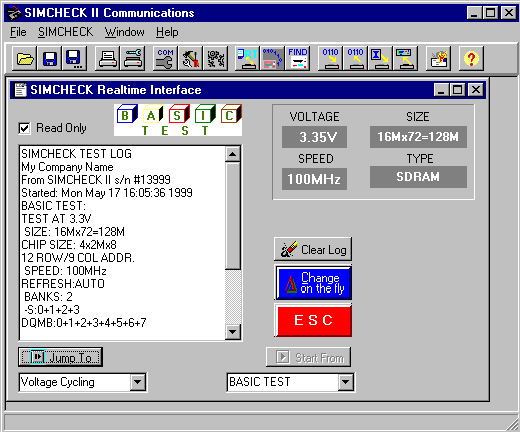
Task: Click the Open file folder icon
Action: [x=25, y=59]
